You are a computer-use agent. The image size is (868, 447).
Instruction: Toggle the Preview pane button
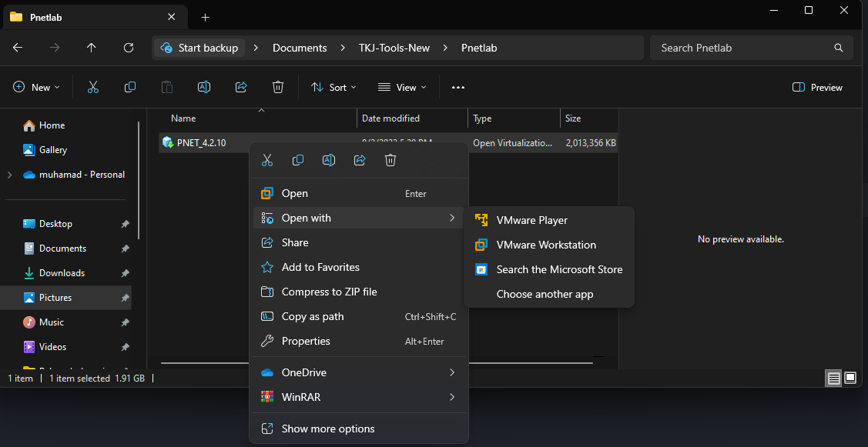[818, 88]
